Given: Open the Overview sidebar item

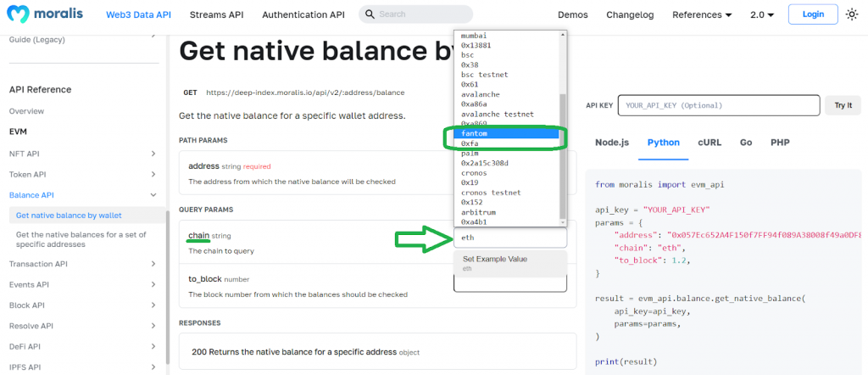Looking at the screenshot, I should pyautogui.click(x=26, y=111).
